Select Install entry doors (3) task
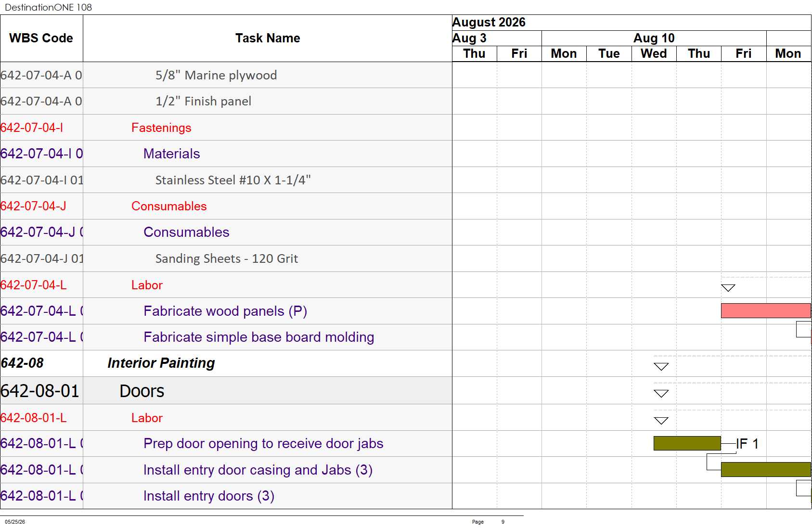This screenshot has height=528, width=812. pos(226,496)
